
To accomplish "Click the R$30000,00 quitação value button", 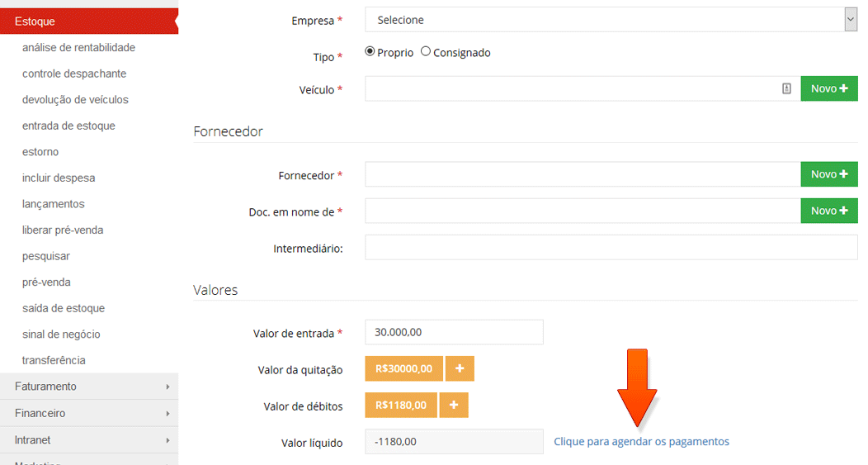I will point(403,368).
